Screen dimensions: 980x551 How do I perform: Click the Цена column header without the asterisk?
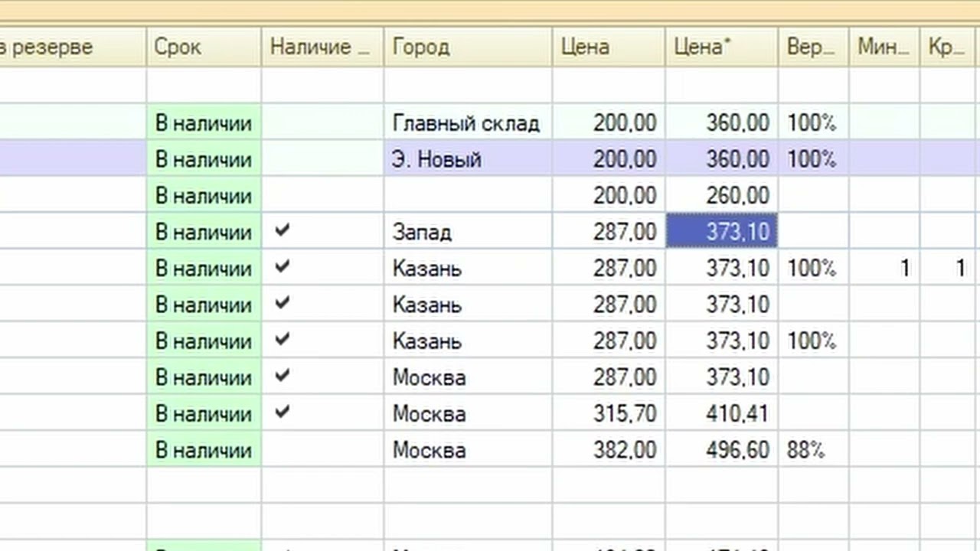[x=609, y=47]
